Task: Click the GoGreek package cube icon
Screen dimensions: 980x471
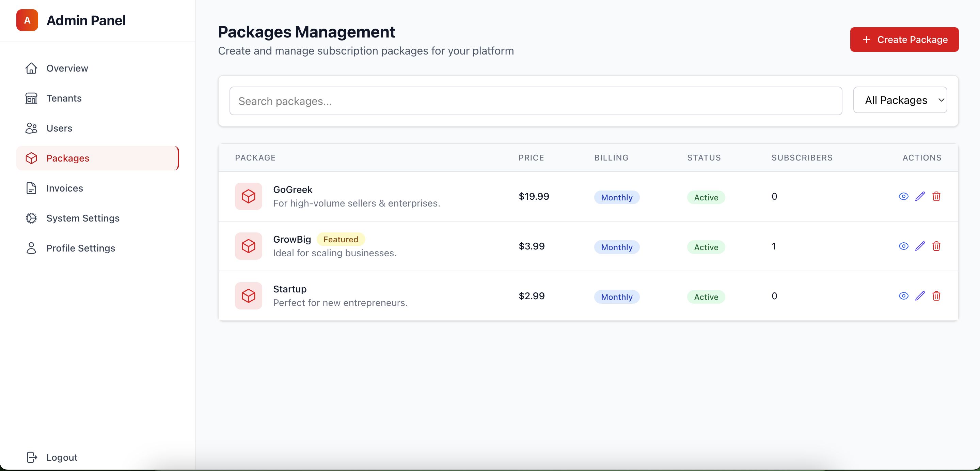Action: click(x=249, y=196)
